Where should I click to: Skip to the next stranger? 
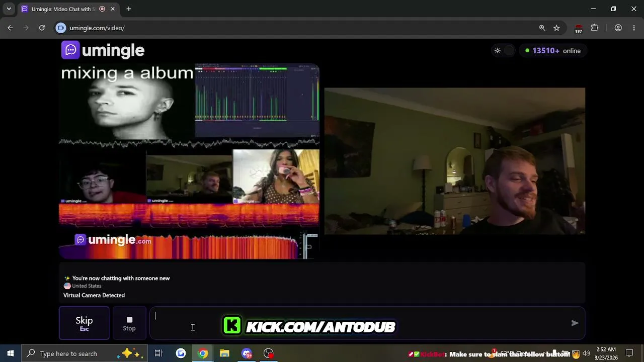click(84, 323)
